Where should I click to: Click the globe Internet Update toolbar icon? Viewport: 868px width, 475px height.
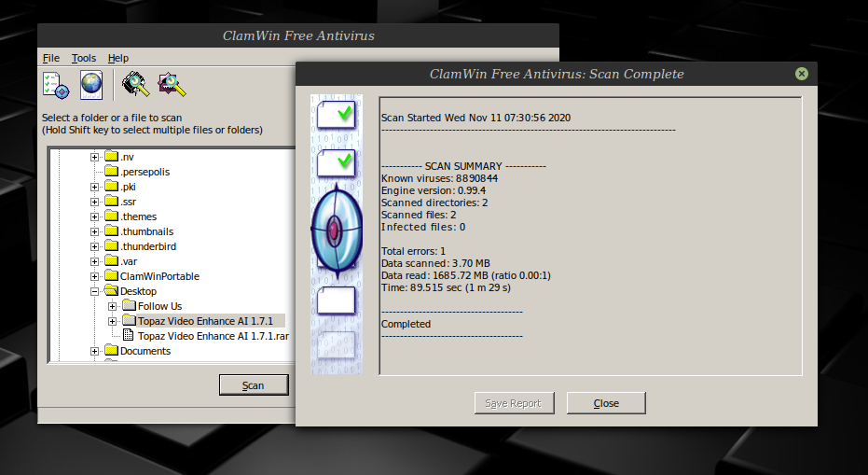[91, 85]
